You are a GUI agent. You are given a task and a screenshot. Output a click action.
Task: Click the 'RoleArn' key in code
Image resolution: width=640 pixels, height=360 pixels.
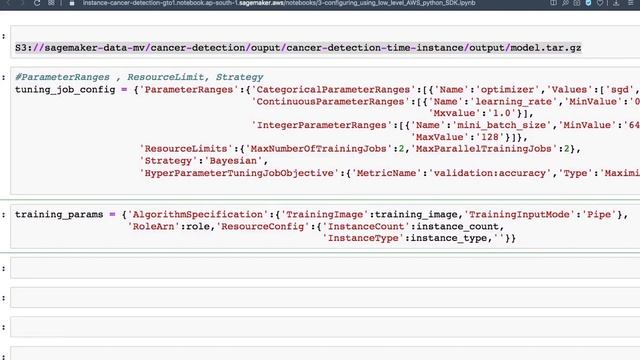pos(153,226)
